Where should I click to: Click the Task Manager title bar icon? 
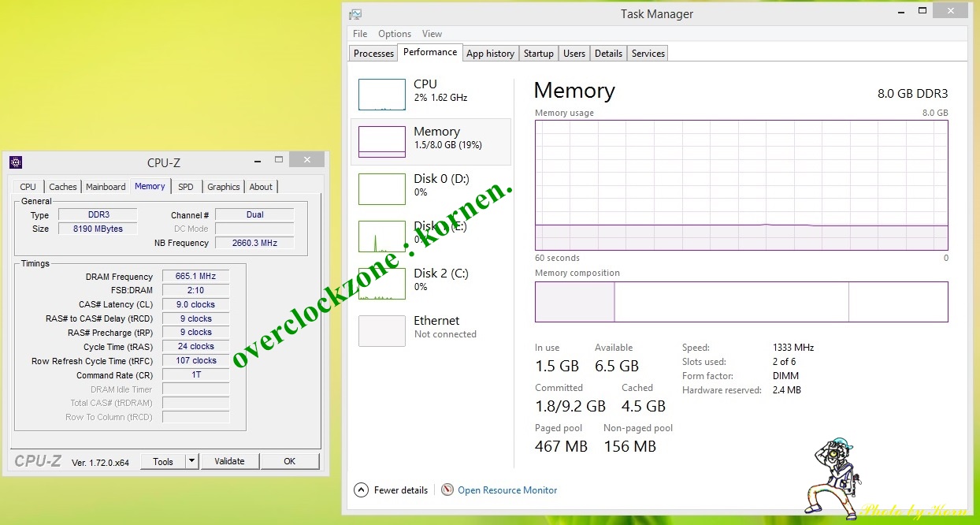[355, 14]
